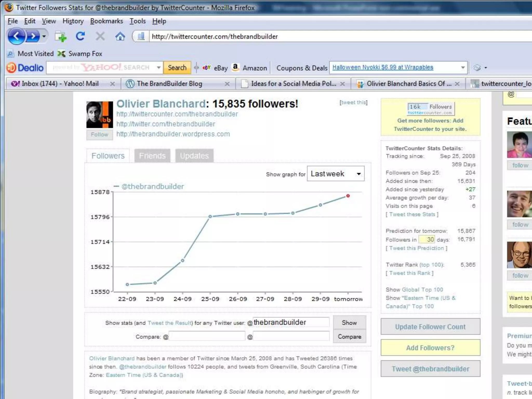The height and width of the screenshot is (399, 532).
Task: Expand the Halloween Nyokki deals dropdown
Action: pyautogui.click(x=463, y=68)
